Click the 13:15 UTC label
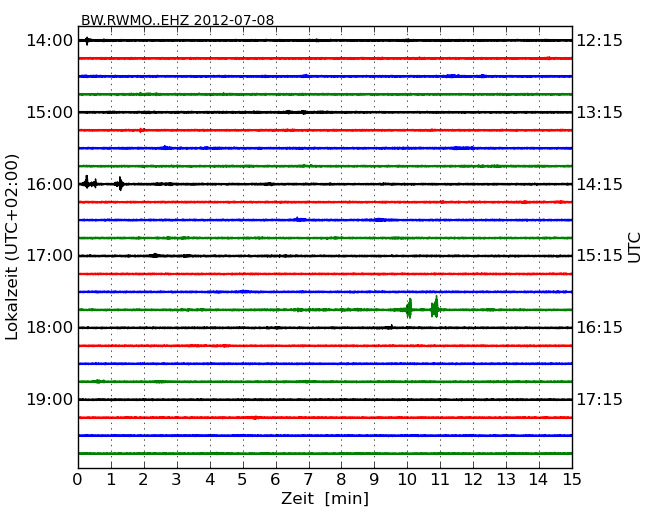The height and width of the screenshot is (520, 650). pyautogui.click(x=600, y=112)
